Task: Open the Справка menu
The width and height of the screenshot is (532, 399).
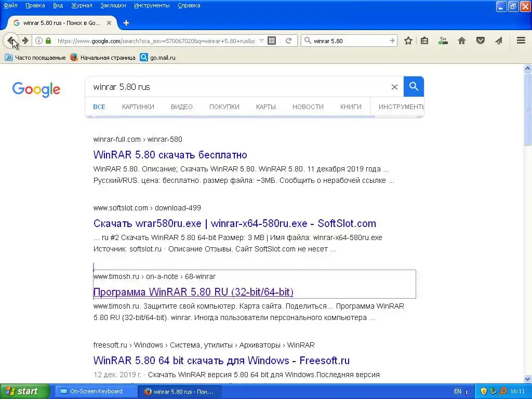Action: (189, 5)
